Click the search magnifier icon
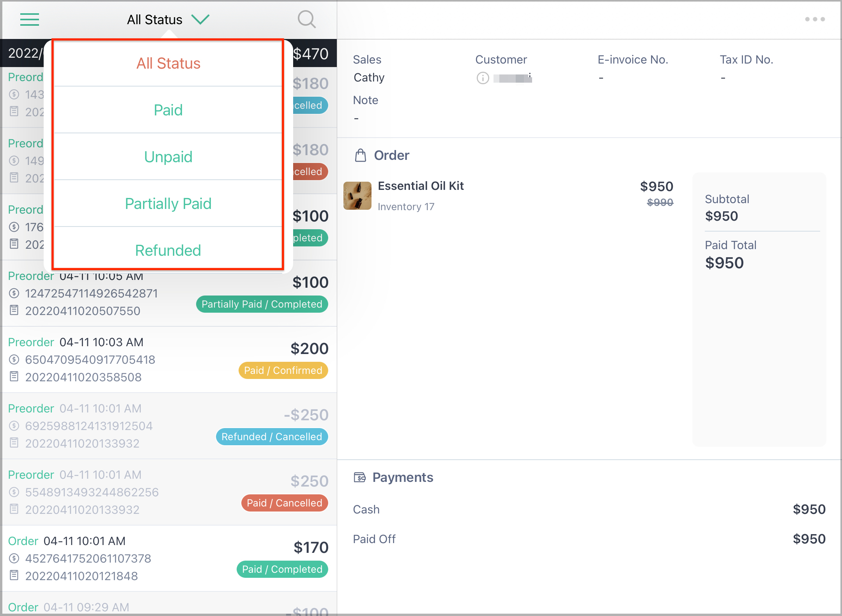The height and width of the screenshot is (616, 842). click(x=306, y=19)
